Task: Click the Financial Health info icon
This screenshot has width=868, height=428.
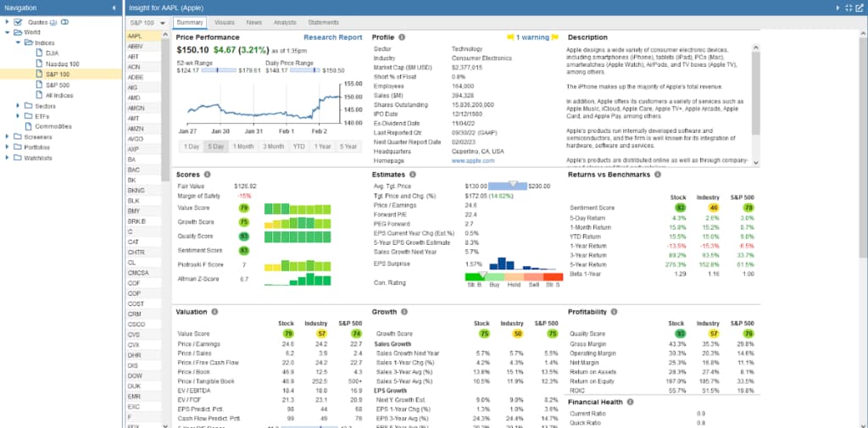Action: click(630, 402)
